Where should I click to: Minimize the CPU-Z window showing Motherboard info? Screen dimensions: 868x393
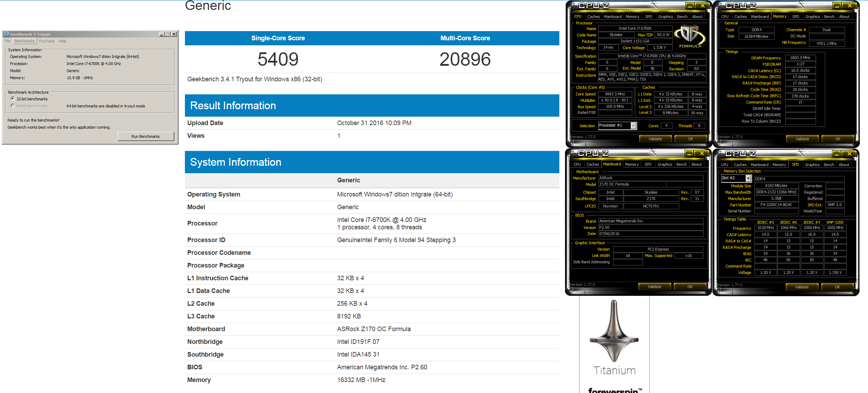[689, 153]
